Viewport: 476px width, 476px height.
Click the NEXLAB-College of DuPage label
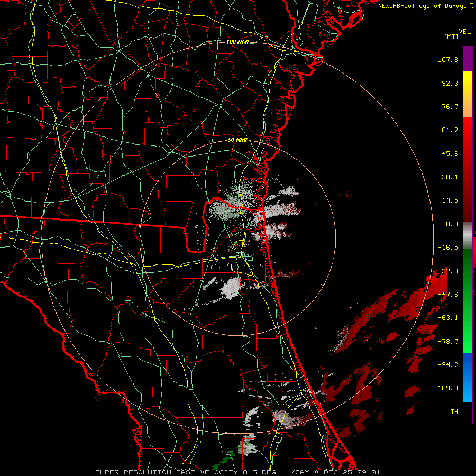pos(425,6)
